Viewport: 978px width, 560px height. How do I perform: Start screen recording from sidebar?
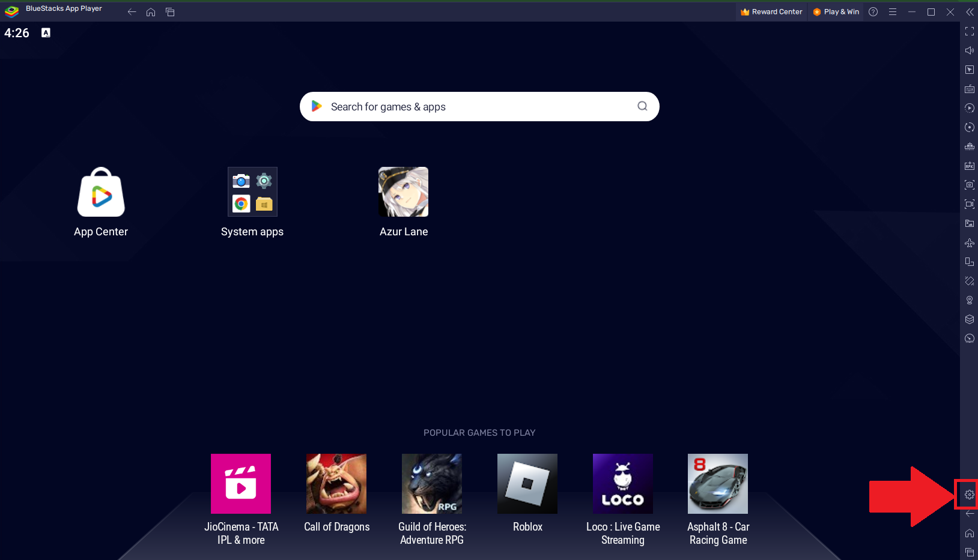(970, 204)
